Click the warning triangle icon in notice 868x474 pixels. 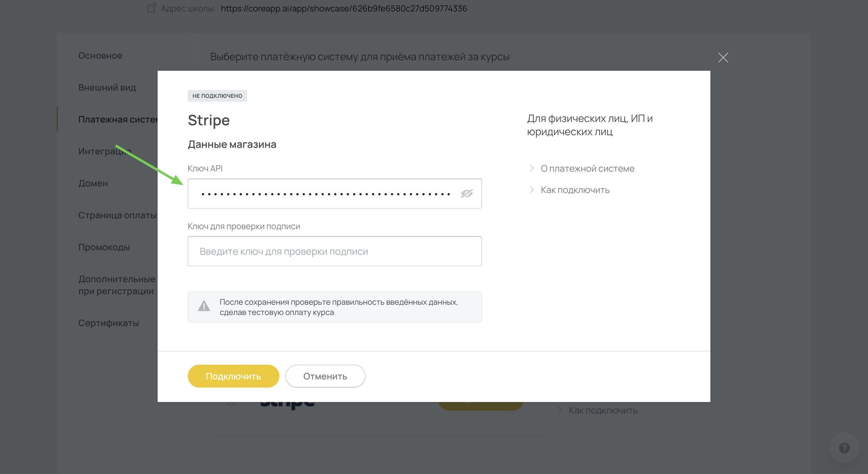point(204,306)
